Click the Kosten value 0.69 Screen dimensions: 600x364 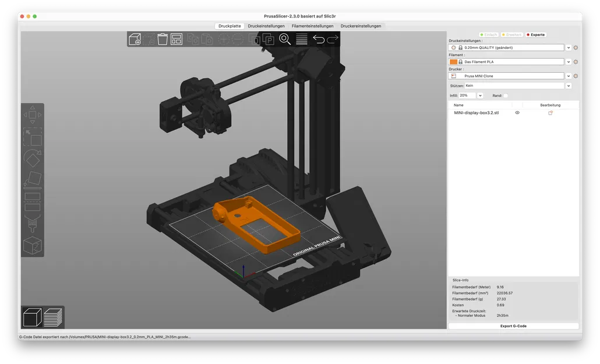[x=500, y=305]
